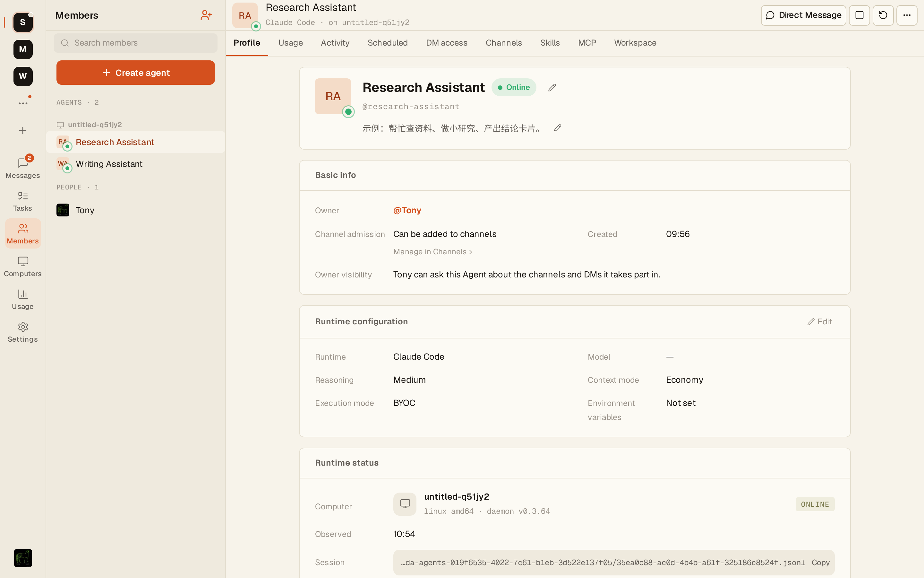Open Usage in sidebar
The image size is (924, 578).
[x=23, y=299]
